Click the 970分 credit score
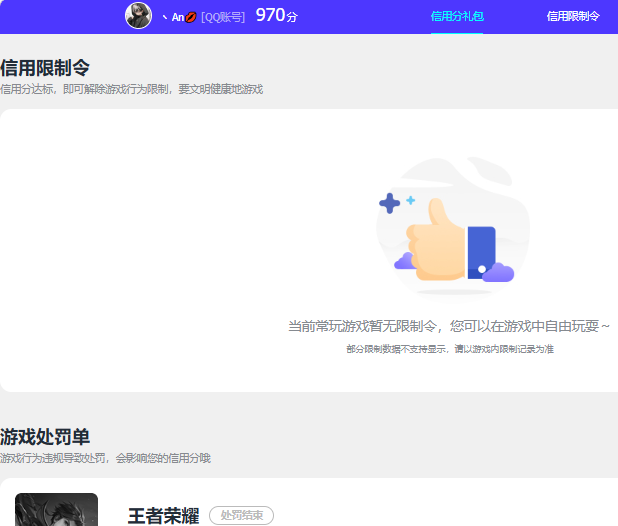This screenshot has width=618, height=526. coord(277,15)
